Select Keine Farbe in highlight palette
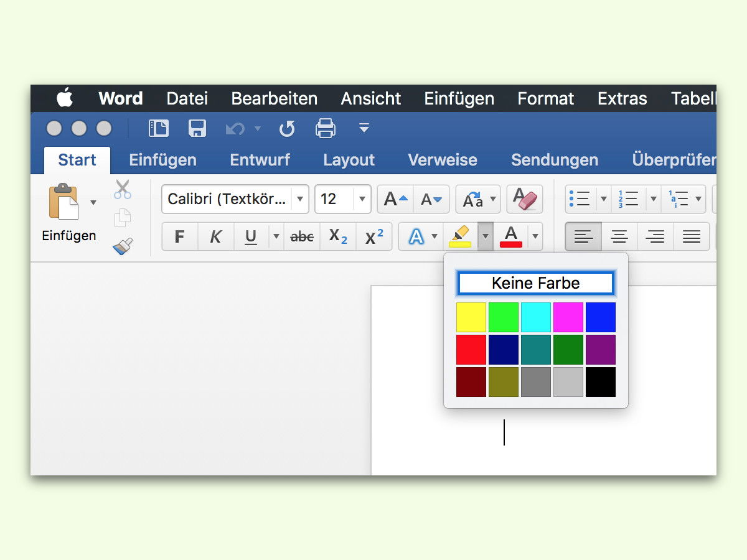This screenshot has height=560, width=747. [x=536, y=283]
